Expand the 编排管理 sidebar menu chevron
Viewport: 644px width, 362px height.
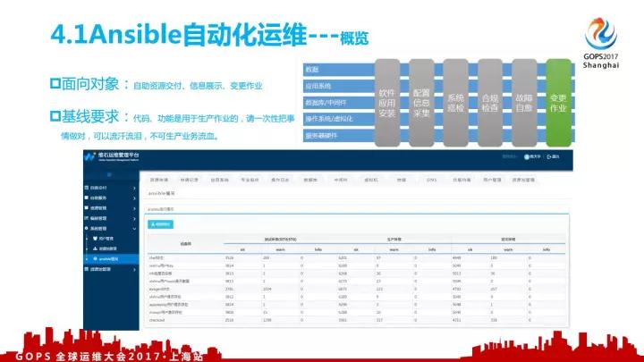pyautogui.click(x=134, y=218)
